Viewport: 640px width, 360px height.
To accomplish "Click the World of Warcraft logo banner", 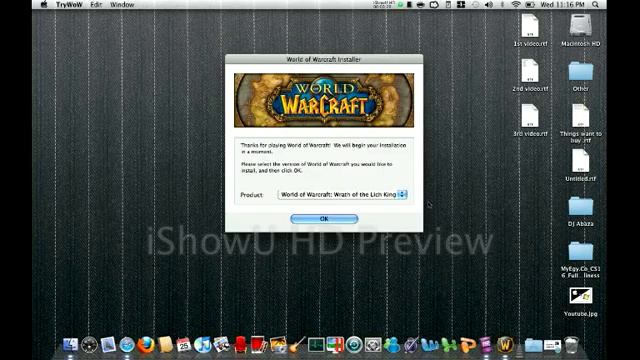I will coord(324,100).
